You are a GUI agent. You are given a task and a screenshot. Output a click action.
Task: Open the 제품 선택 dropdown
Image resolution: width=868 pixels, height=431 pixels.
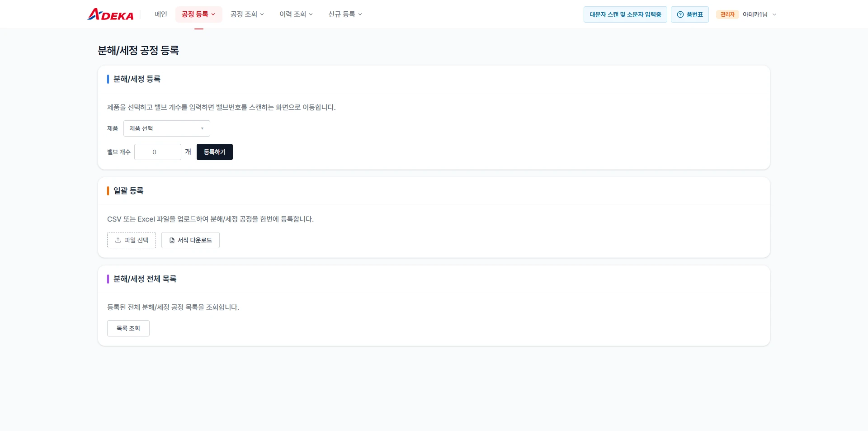[167, 128]
